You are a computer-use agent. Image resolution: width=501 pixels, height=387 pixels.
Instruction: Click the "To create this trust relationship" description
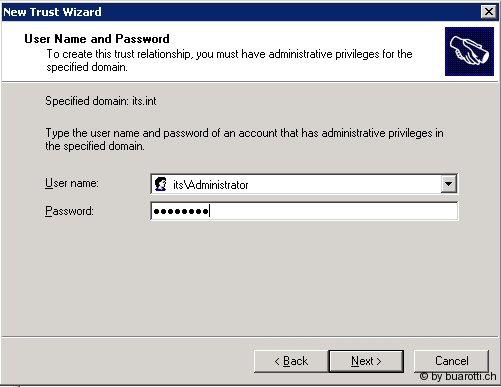coord(229,60)
